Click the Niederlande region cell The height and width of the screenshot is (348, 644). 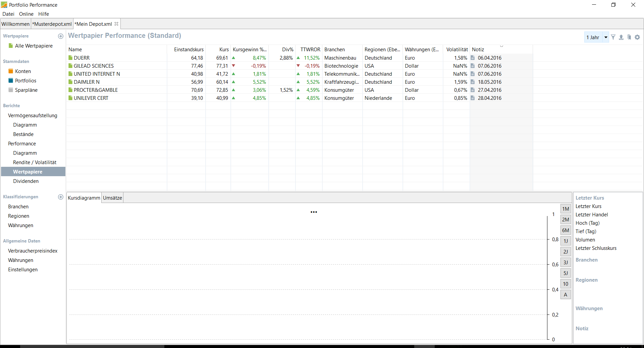[378, 98]
